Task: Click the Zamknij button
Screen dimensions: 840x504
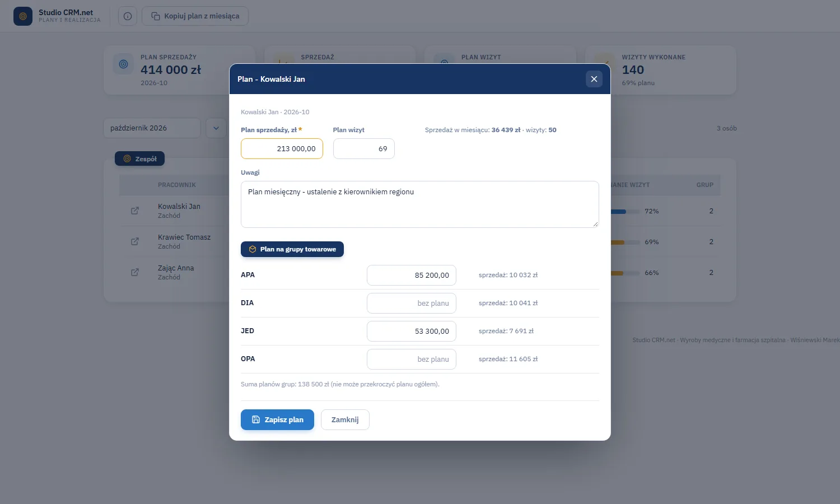Action: [x=345, y=420]
